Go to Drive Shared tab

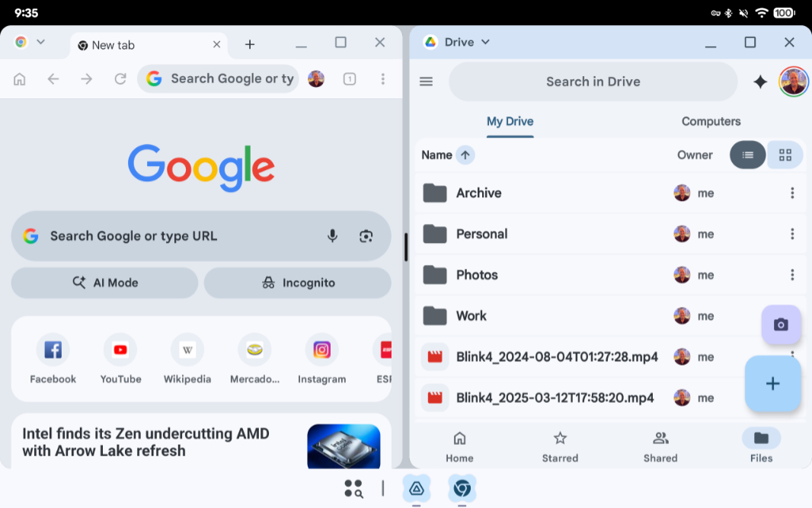[660, 447]
